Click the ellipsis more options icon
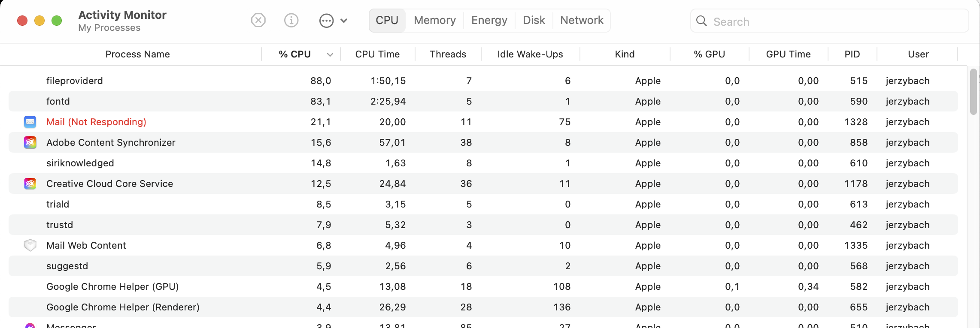The height and width of the screenshot is (328, 980). click(x=326, y=21)
